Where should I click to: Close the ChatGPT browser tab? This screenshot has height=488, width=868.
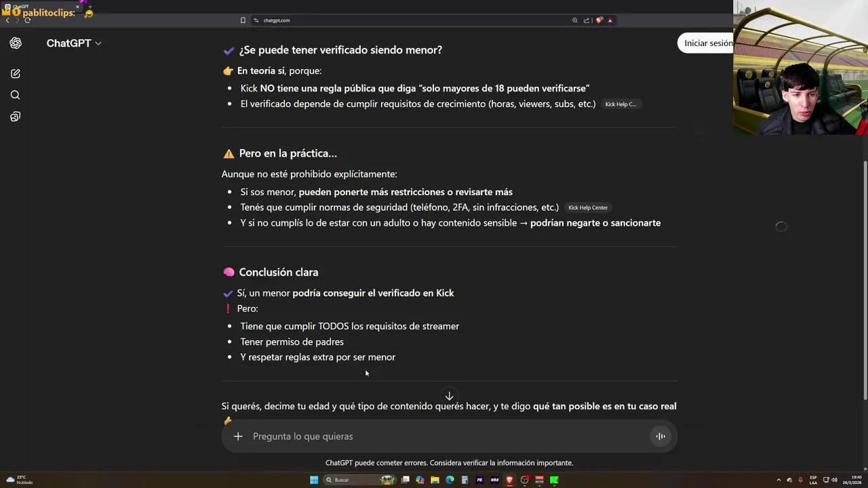click(x=77, y=7)
